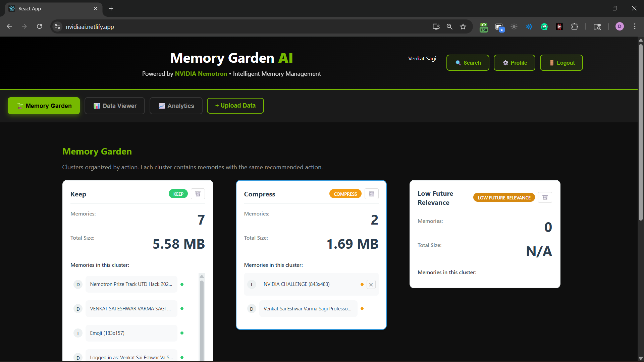Open the Profile button
This screenshot has height=362, width=644.
tap(514, 63)
